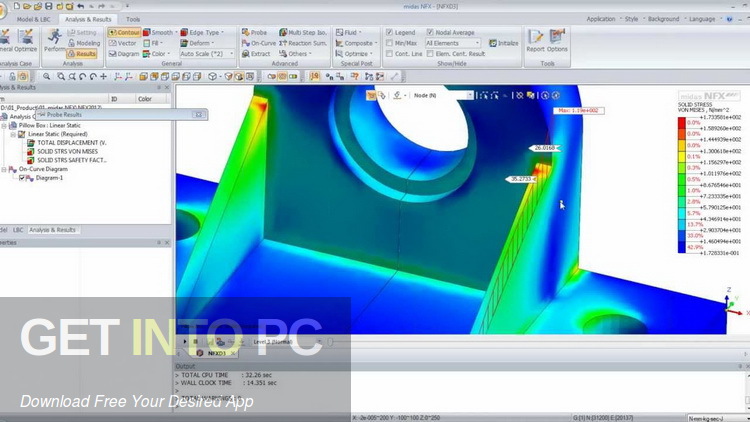Click the red top band of stress legend
This screenshot has width=750, height=422.
coord(682,122)
